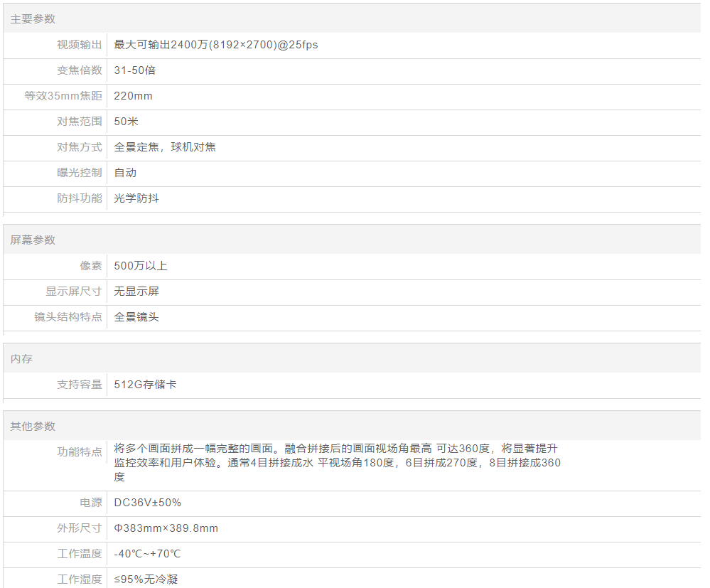
Task: Click the 512G存储卡 capacity value
Action: (145, 385)
